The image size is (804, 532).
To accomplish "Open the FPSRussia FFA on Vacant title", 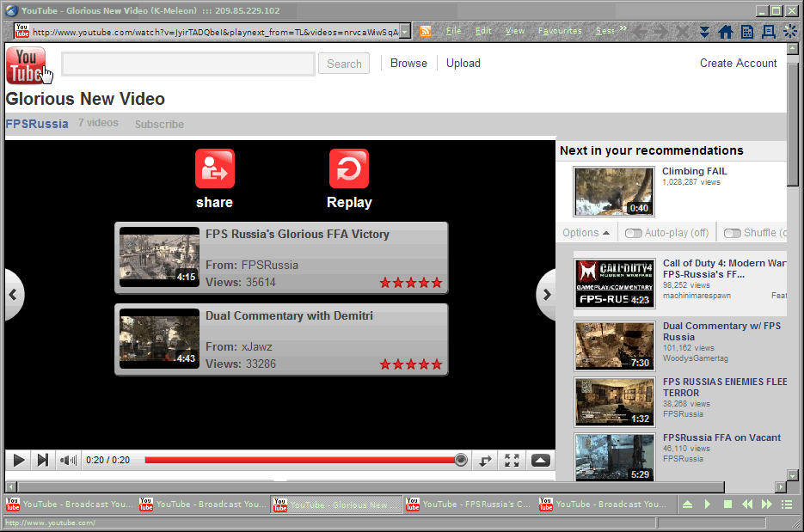I will click(721, 437).
